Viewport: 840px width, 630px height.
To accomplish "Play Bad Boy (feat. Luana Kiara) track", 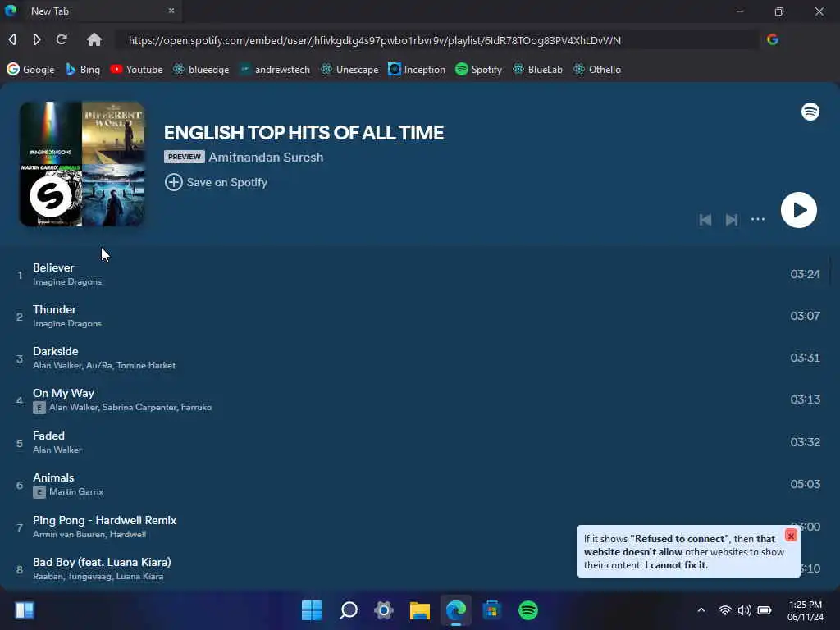I will [x=419, y=568].
